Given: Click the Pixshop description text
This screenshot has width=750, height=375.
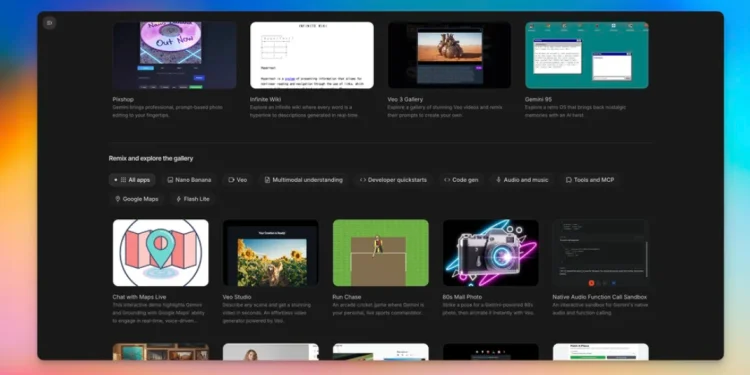Looking at the screenshot, I should click(167, 111).
